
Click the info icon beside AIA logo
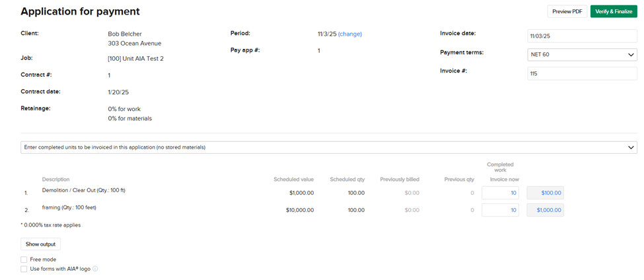[95, 269]
